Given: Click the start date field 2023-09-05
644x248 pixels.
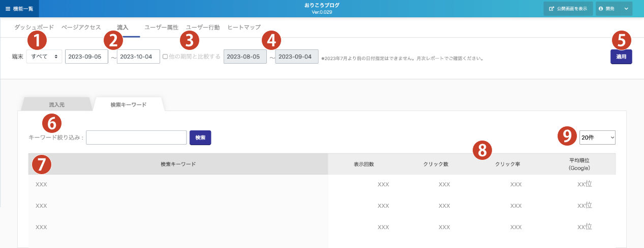Looking at the screenshot, I should click(x=86, y=57).
